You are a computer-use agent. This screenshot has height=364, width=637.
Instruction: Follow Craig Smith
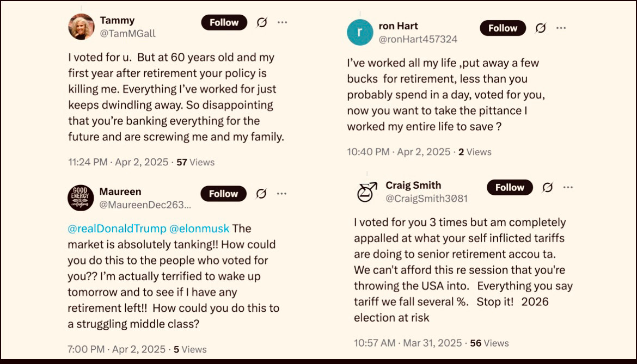[510, 187]
